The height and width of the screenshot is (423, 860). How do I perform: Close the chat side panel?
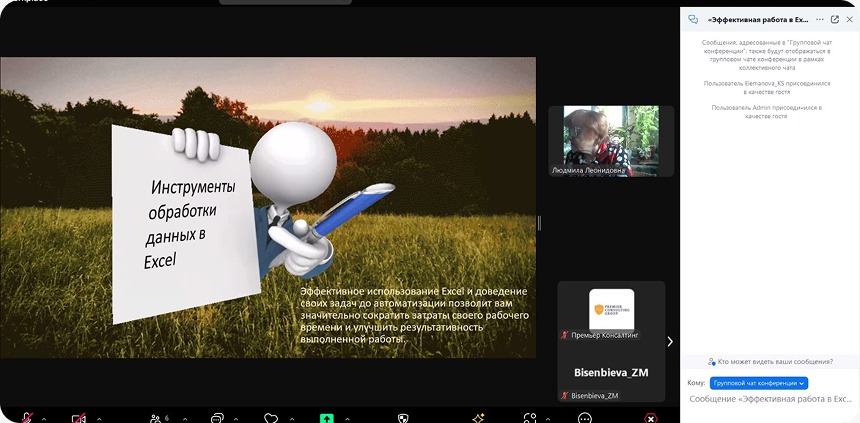(x=850, y=19)
